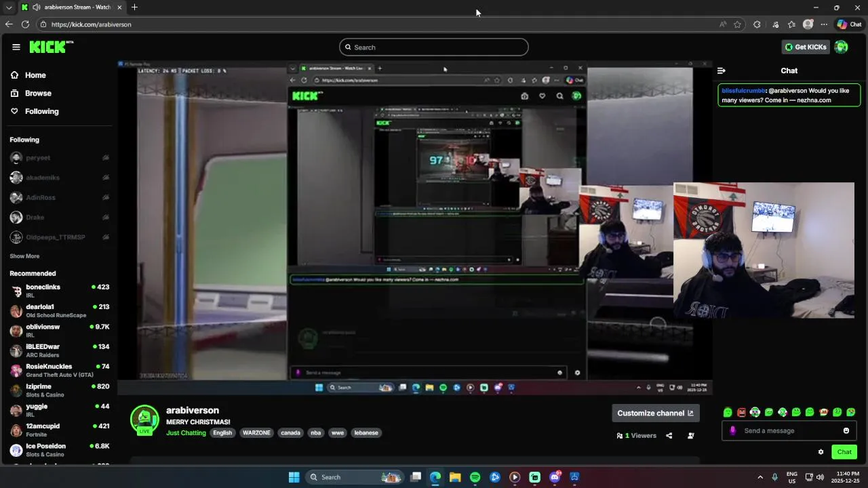Click Get KICKs button
Image resolution: width=868 pixels, height=488 pixels.
click(805, 47)
